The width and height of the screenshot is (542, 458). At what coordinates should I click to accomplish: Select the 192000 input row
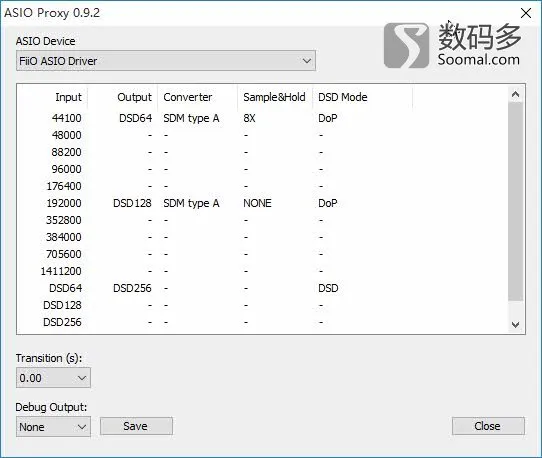[262, 203]
